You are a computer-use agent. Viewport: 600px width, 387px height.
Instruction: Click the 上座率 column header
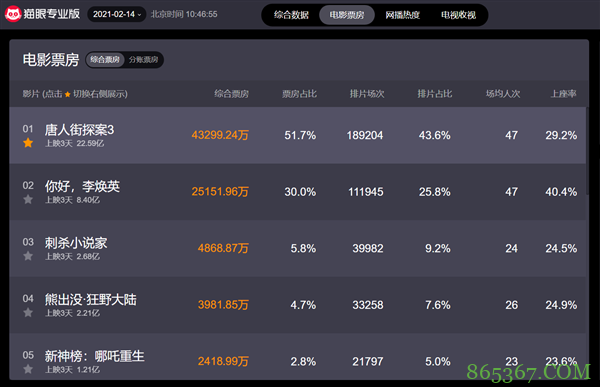[x=563, y=94]
